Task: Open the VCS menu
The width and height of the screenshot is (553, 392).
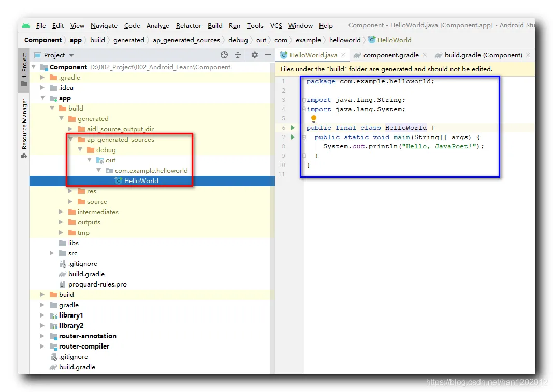Action: pos(276,26)
